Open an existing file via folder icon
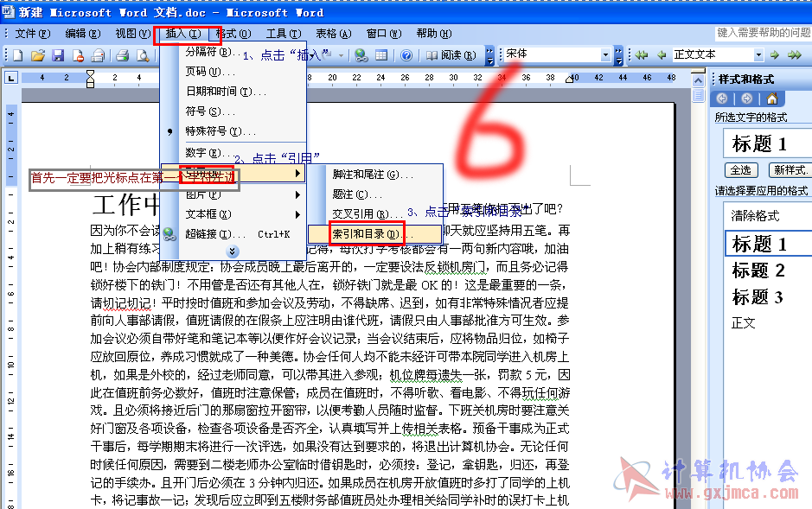 pyautogui.click(x=38, y=54)
